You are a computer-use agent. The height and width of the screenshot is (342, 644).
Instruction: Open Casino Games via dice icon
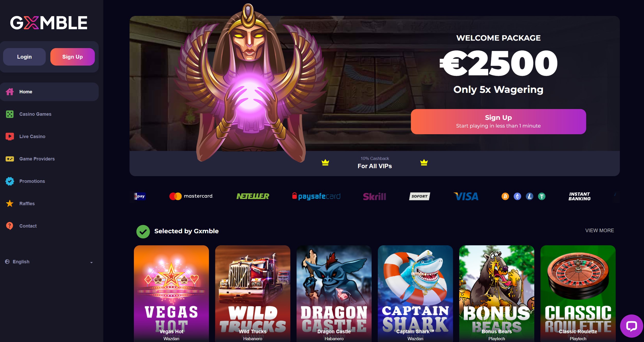click(x=10, y=114)
